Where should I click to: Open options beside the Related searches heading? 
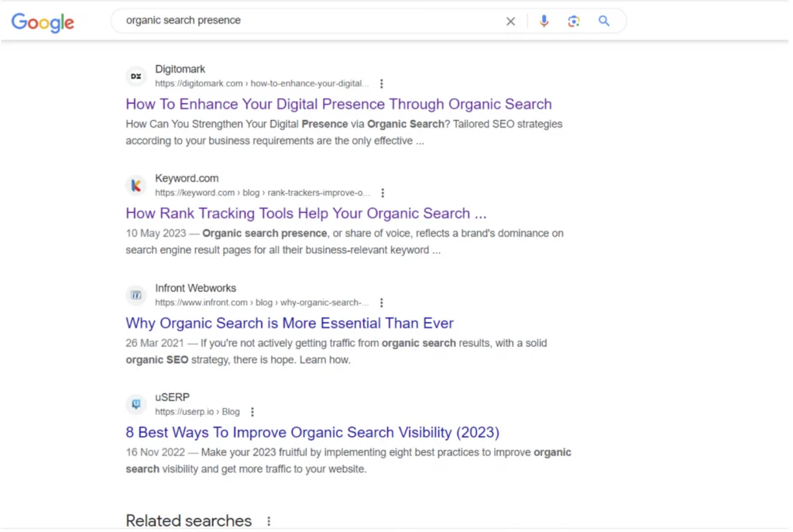coord(268,520)
